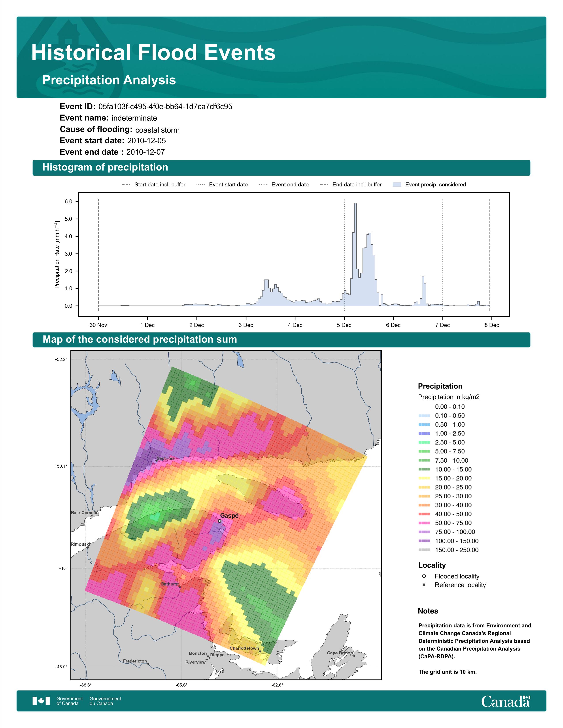Viewport: 563px width, 728px height.
Task: Click the 50.00 - 75.00 precipitation swatch
Action: 424,523
